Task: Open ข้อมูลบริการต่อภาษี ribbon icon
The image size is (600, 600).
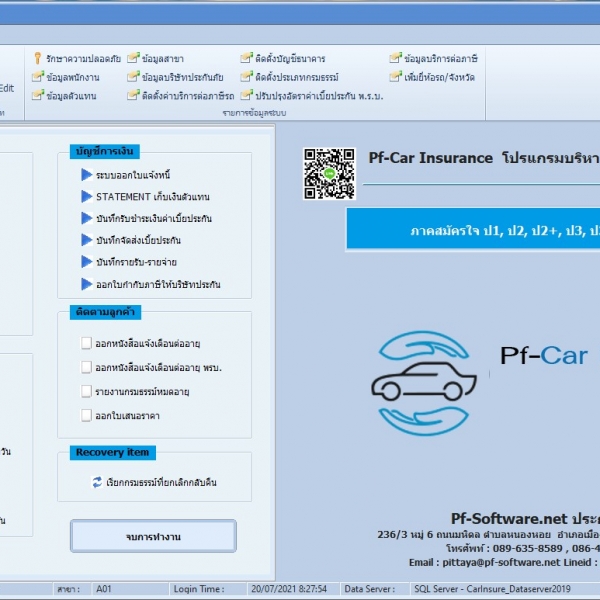Action: [396, 58]
